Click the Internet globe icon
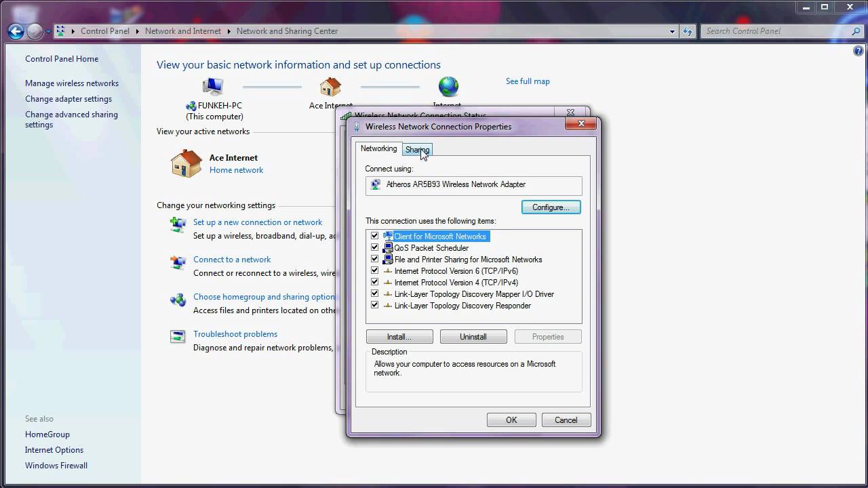Screen dimensions: 868x488 (448, 87)
